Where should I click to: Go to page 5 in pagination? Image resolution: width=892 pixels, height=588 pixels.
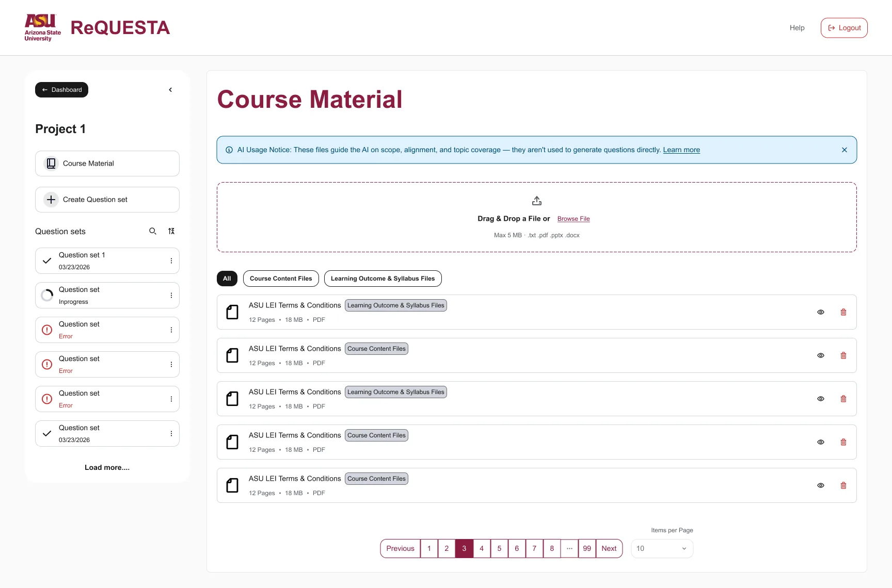click(499, 549)
